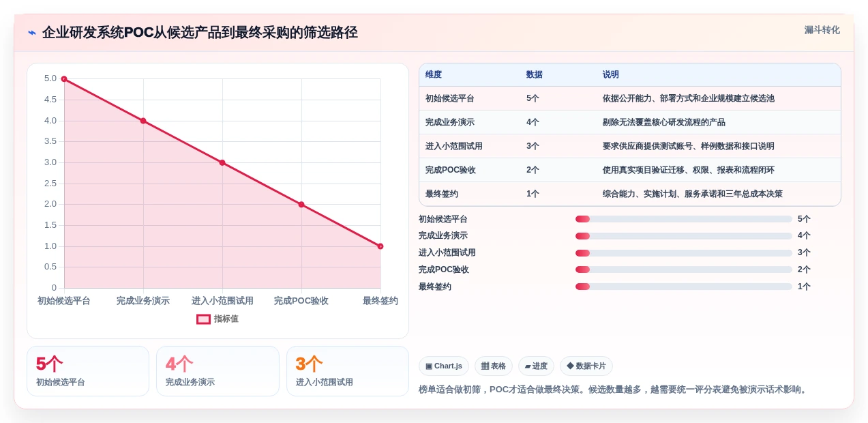Image resolution: width=868 pixels, height=423 pixels.
Task: Click x-axis label 完成业务演示
Action: click(143, 301)
